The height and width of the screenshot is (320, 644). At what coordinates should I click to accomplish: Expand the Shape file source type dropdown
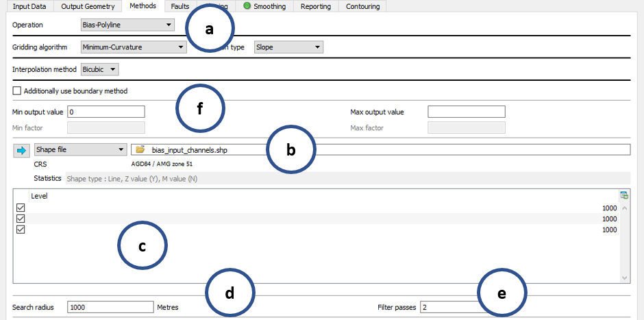(x=79, y=149)
